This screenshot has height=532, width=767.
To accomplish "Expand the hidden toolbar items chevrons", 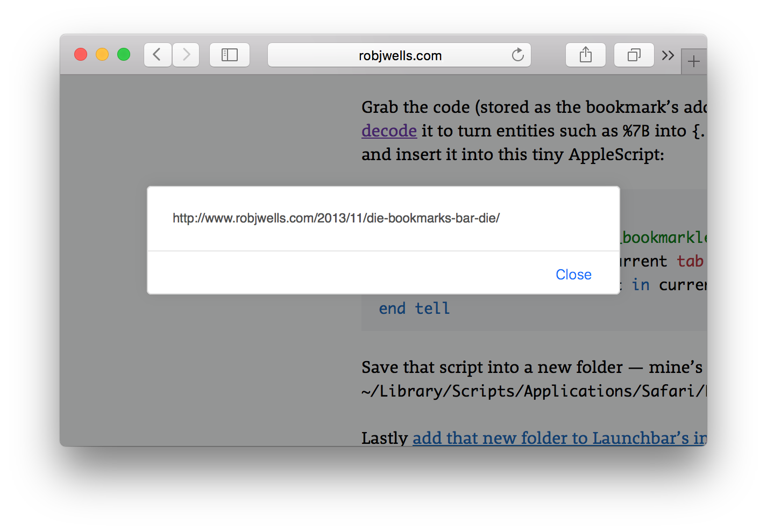I will tap(668, 55).
